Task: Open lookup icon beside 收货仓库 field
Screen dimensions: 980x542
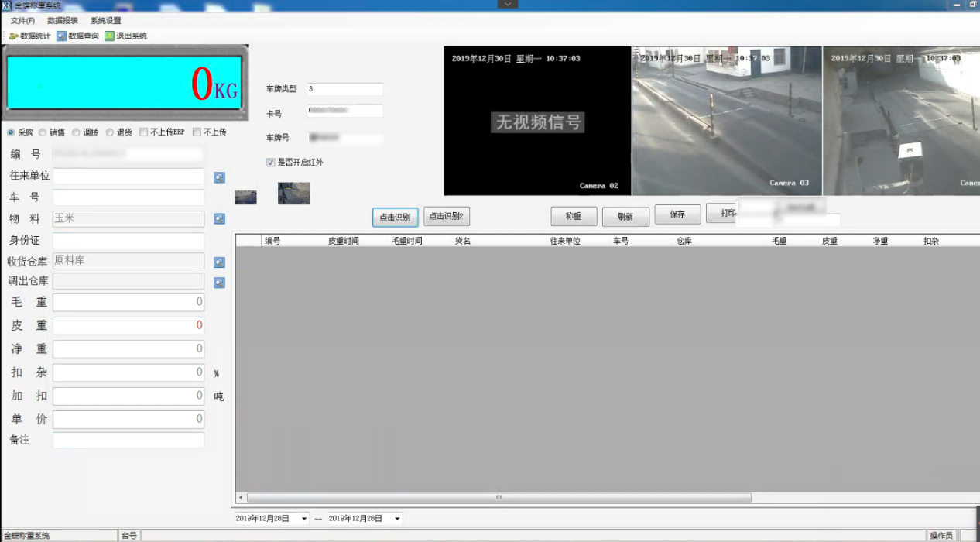Action: [x=219, y=262]
